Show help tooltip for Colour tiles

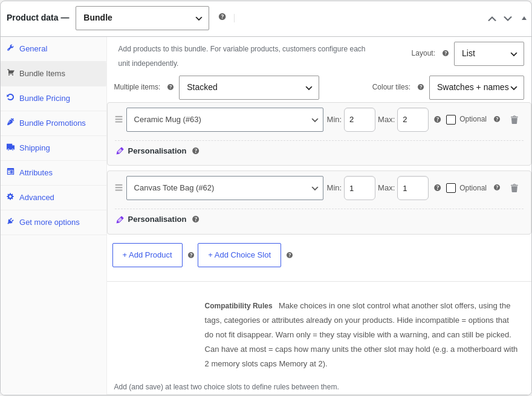[421, 87]
